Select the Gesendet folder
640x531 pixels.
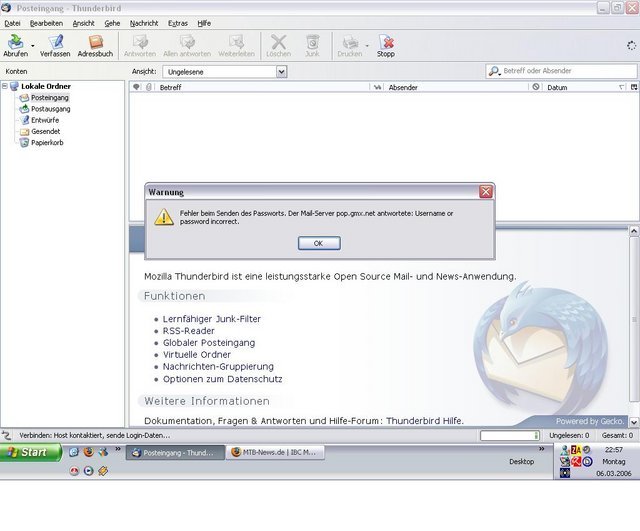[x=46, y=131]
